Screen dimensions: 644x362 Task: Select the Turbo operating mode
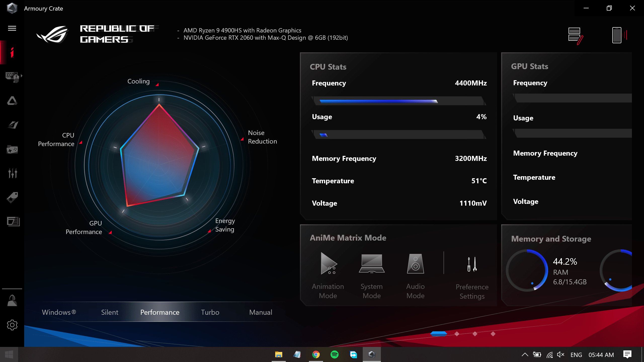click(x=210, y=312)
